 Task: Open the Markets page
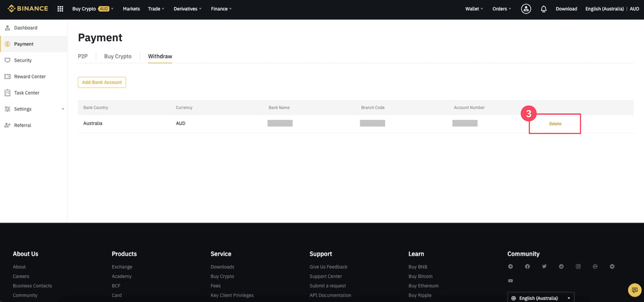tap(131, 9)
